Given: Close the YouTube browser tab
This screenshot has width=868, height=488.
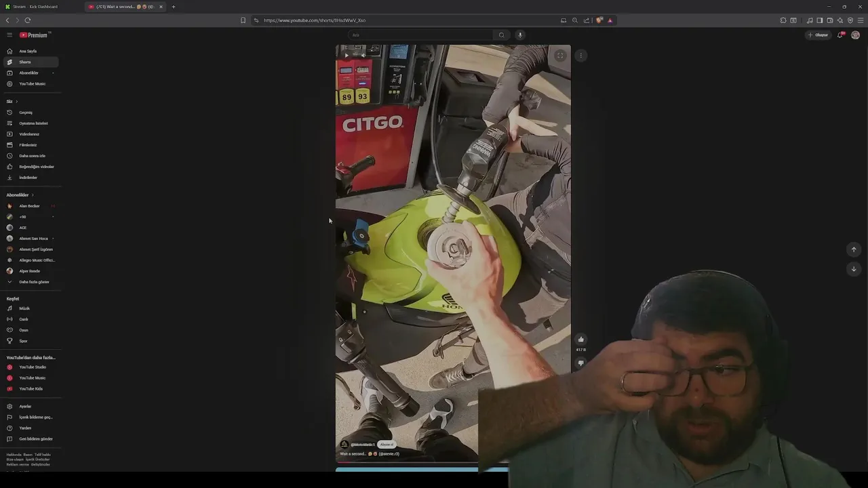Looking at the screenshot, I should click(x=161, y=7).
